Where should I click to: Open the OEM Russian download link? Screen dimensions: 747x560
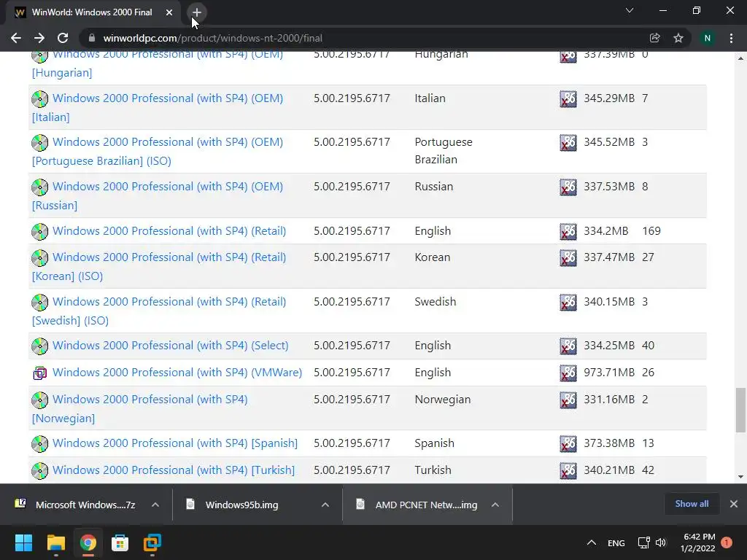click(158, 195)
